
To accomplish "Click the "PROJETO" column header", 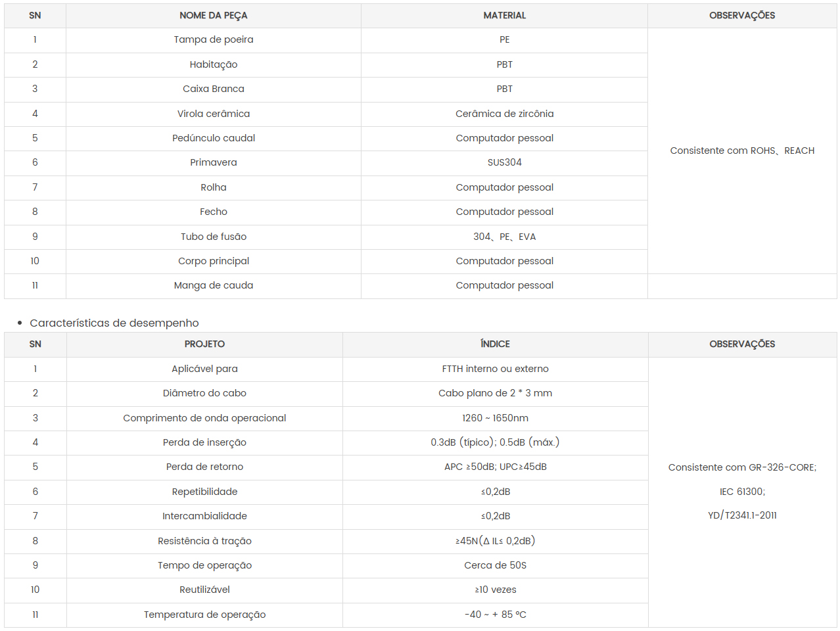I will click(204, 344).
